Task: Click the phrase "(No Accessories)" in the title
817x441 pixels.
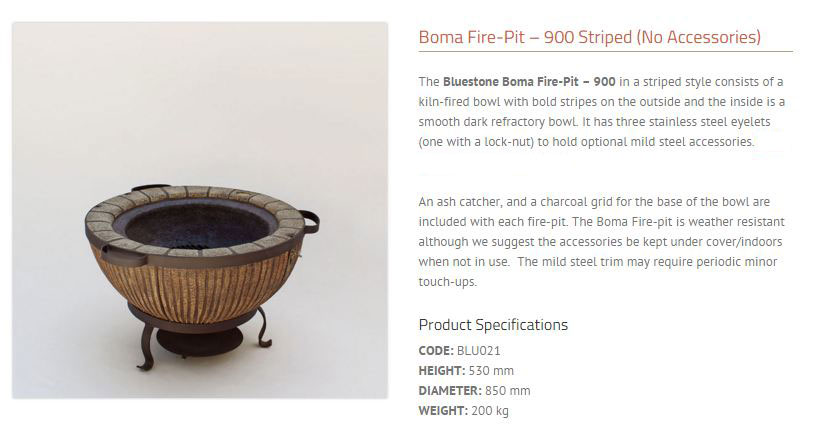Action: pos(697,38)
